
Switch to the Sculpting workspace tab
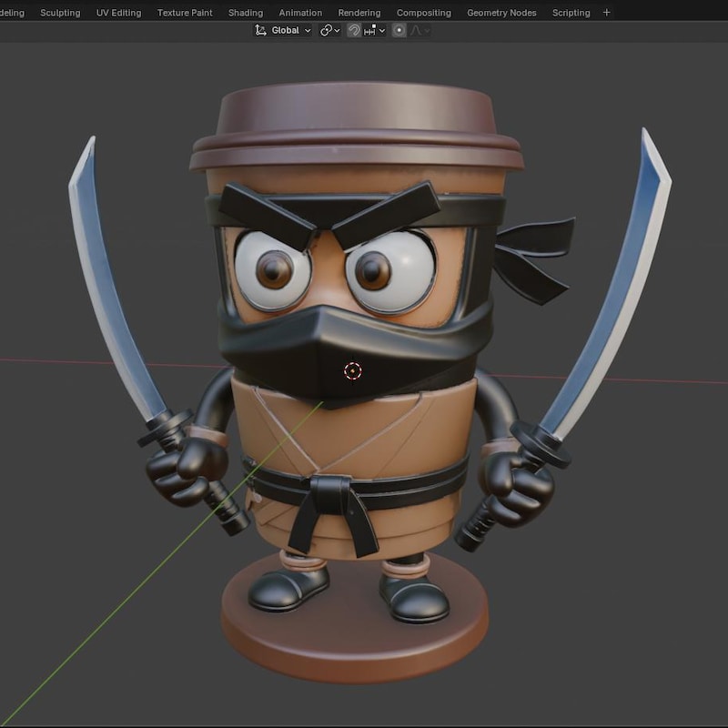point(60,13)
